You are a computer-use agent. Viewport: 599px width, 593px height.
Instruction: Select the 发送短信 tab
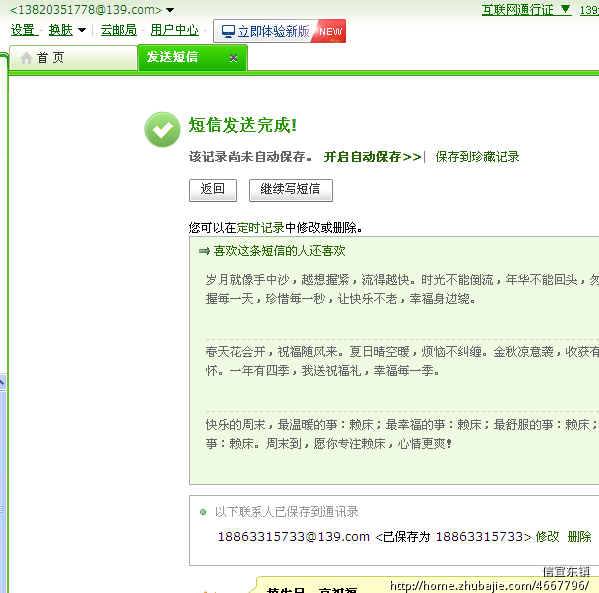pos(193,57)
